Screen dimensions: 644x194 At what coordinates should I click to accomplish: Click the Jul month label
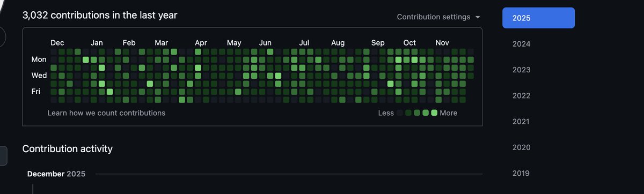tap(304, 43)
